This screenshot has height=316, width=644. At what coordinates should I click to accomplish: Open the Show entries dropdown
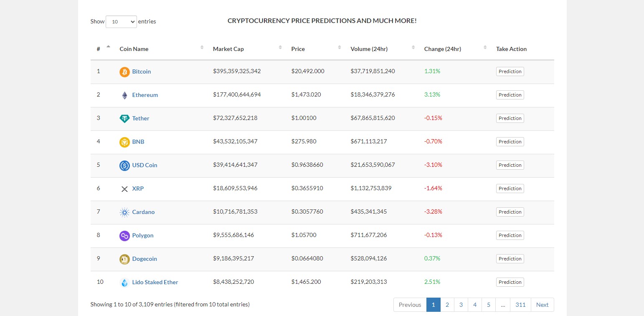121,21
